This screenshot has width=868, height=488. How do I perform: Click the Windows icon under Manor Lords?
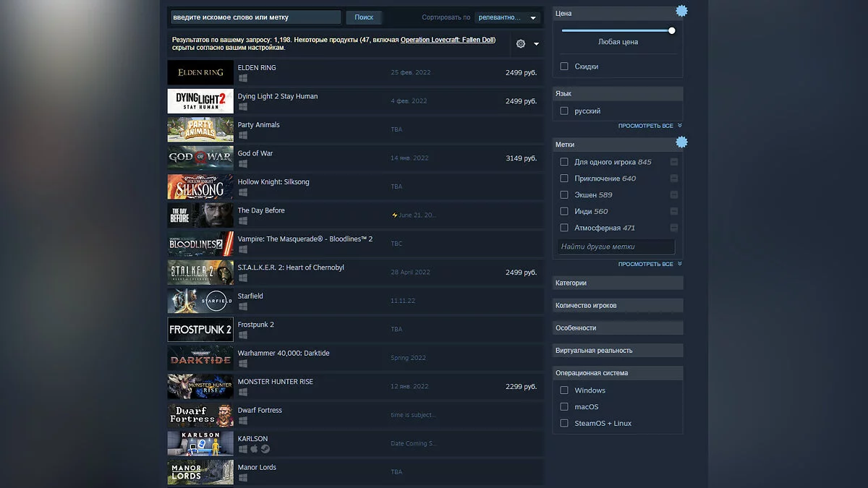(x=243, y=478)
